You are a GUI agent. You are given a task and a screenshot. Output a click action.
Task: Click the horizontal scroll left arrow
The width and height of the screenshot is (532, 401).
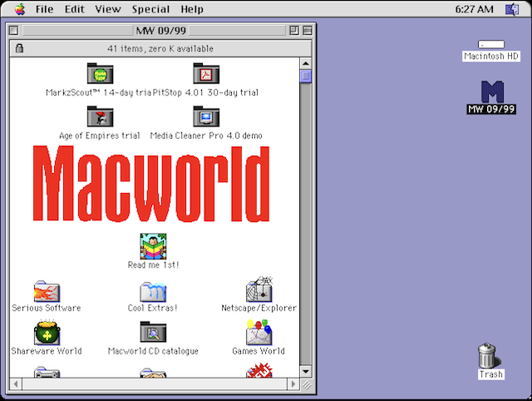pos(16,384)
